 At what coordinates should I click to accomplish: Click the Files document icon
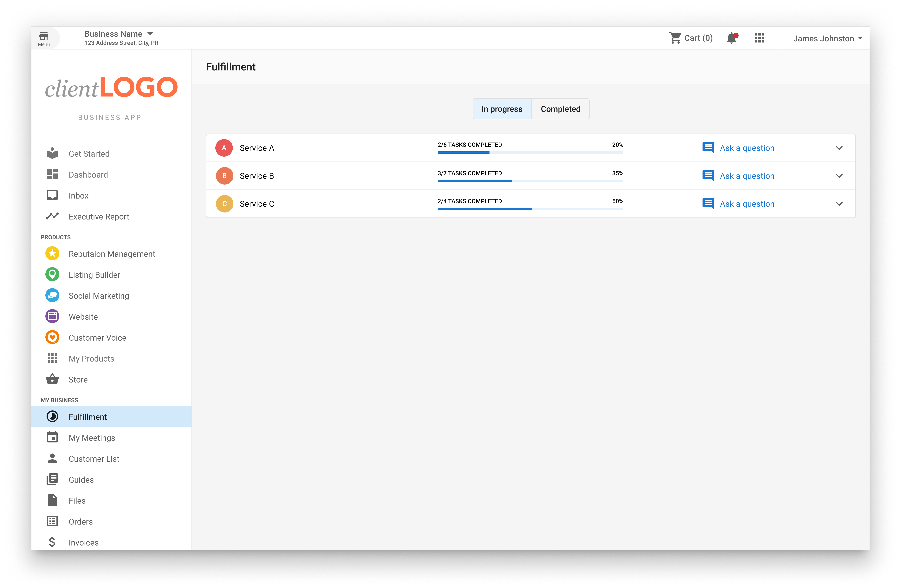click(x=52, y=500)
